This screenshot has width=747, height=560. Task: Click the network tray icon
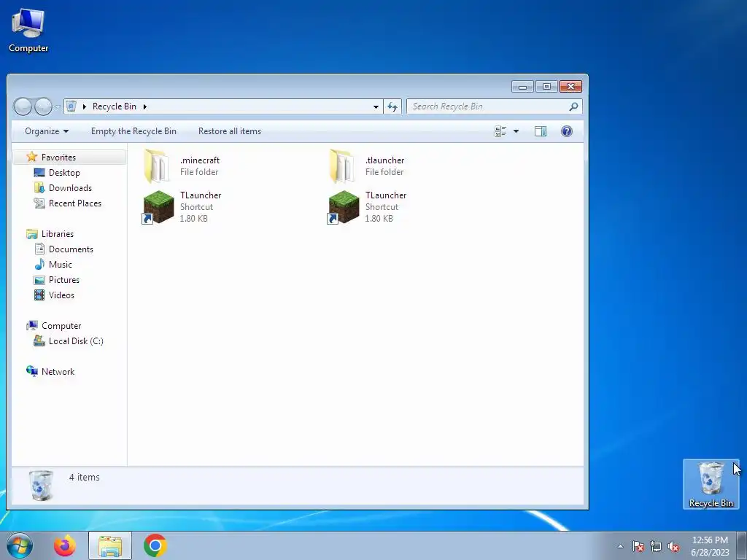[656, 546]
